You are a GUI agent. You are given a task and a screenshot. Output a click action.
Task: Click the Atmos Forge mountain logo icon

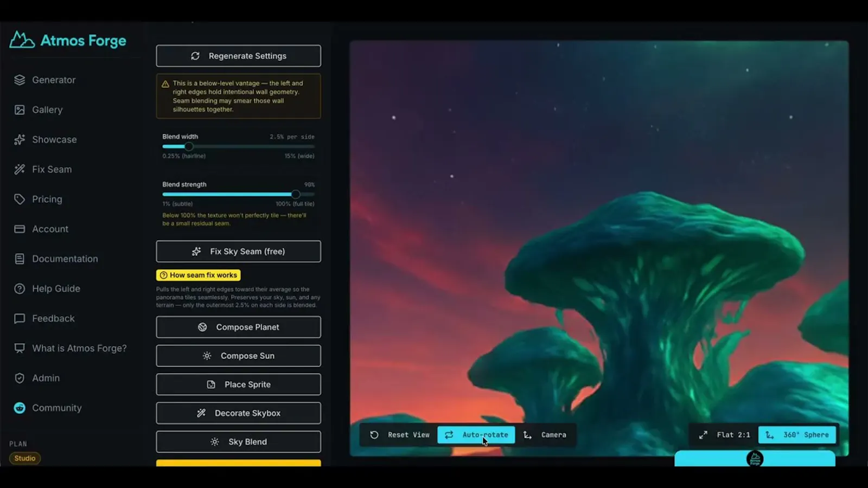click(x=22, y=40)
